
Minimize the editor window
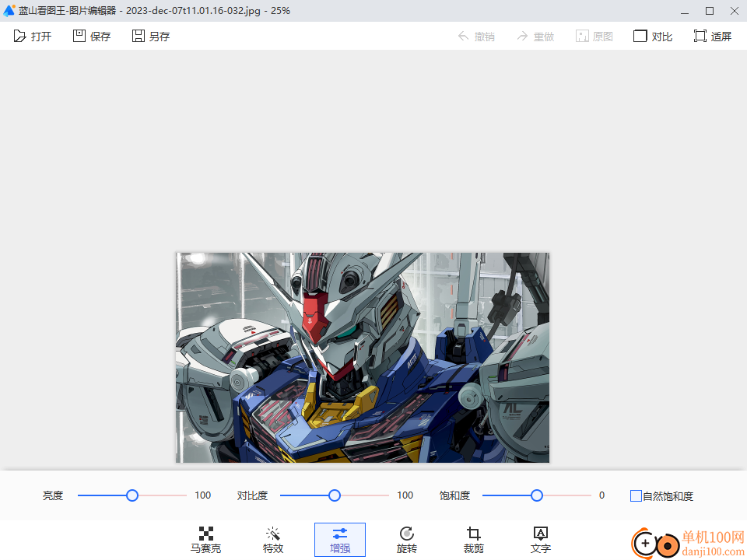click(685, 11)
